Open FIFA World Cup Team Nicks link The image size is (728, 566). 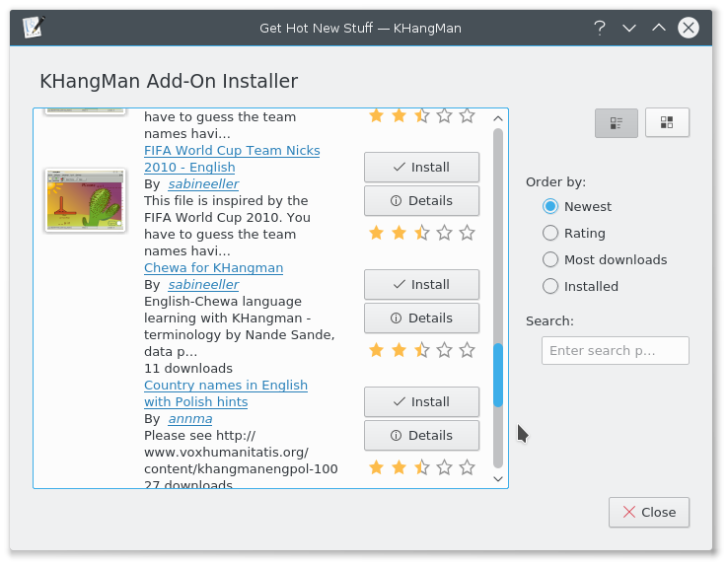click(232, 151)
